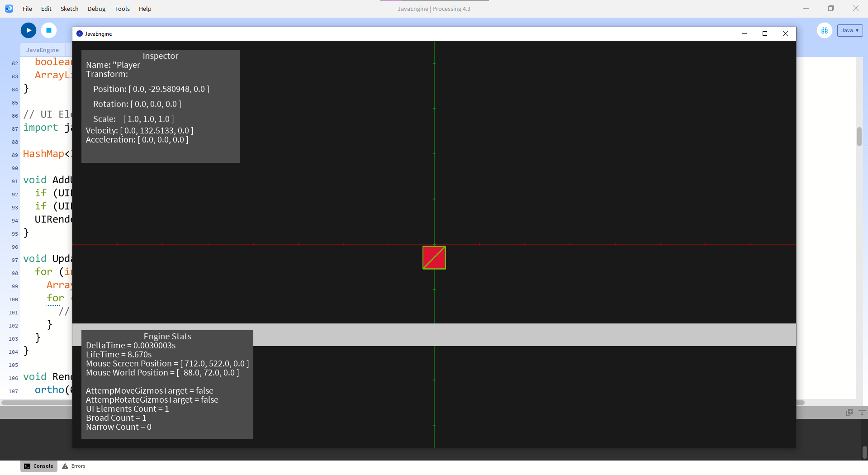Run the sketch with the Play button
Image resolution: width=868 pixels, height=475 pixels.
(28, 30)
